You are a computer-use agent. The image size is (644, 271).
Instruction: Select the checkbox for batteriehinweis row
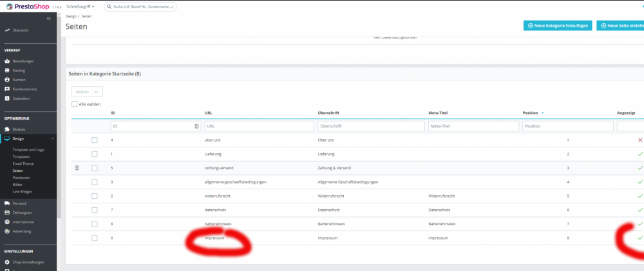95,224
